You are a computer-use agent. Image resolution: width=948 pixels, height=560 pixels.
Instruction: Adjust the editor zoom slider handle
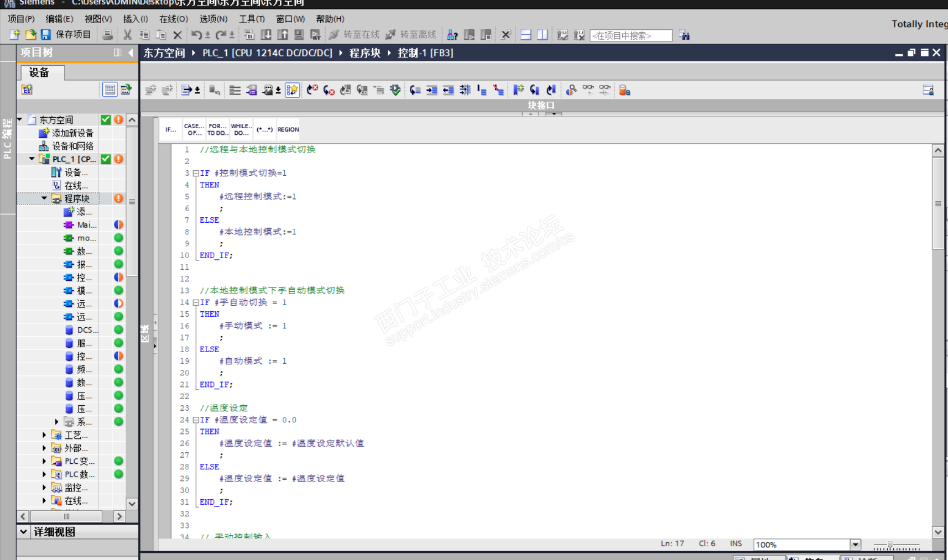890,545
